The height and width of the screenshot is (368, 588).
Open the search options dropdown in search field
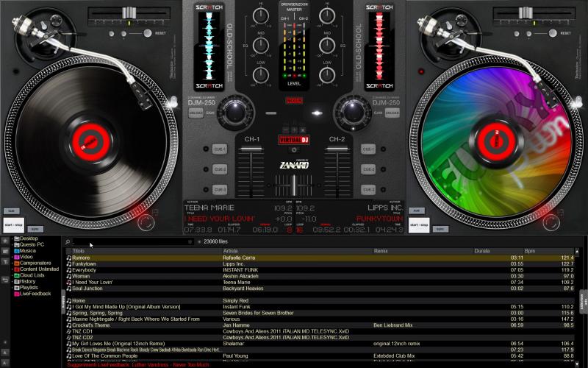[190, 242]
